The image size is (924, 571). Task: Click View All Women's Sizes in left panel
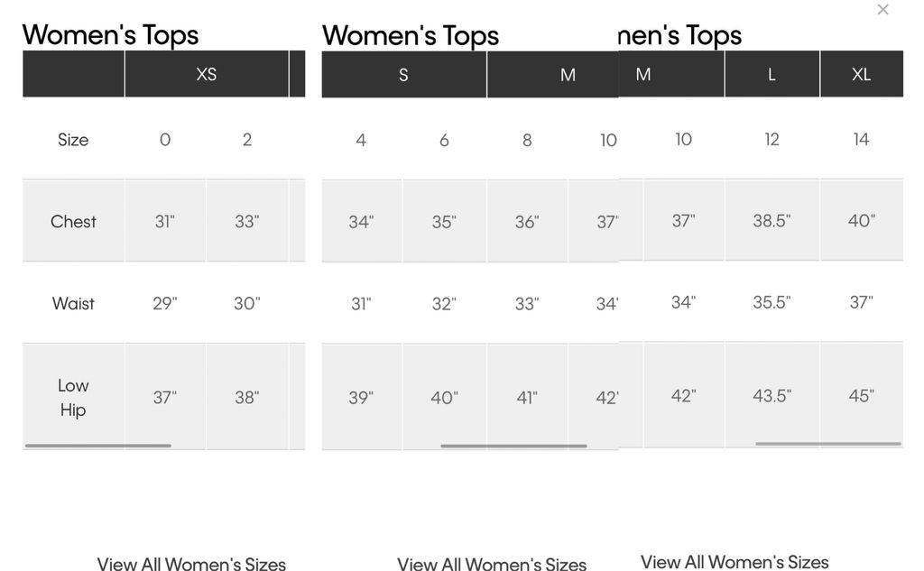tap(191, 564)
